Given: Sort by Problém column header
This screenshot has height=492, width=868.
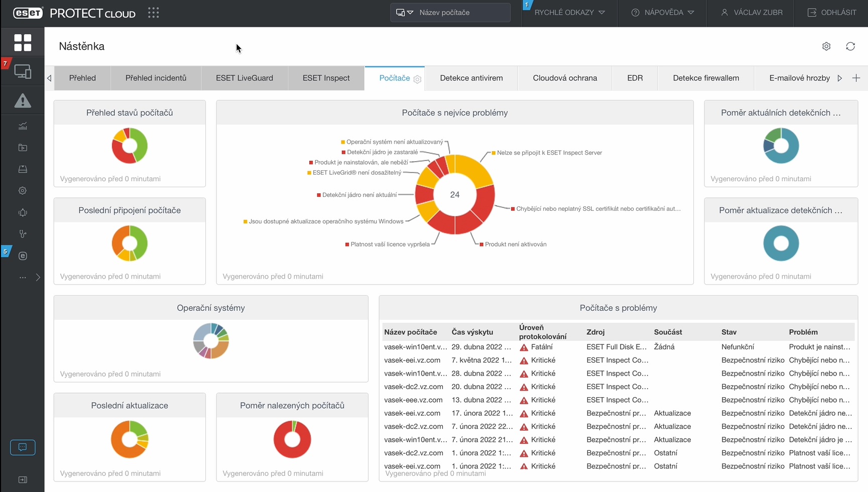Looking at the screenshot, I should point(803,332).
